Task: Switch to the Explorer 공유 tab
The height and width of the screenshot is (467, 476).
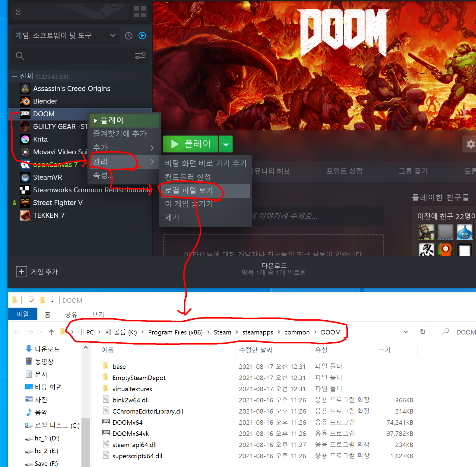Action: (x=71, y=315)
